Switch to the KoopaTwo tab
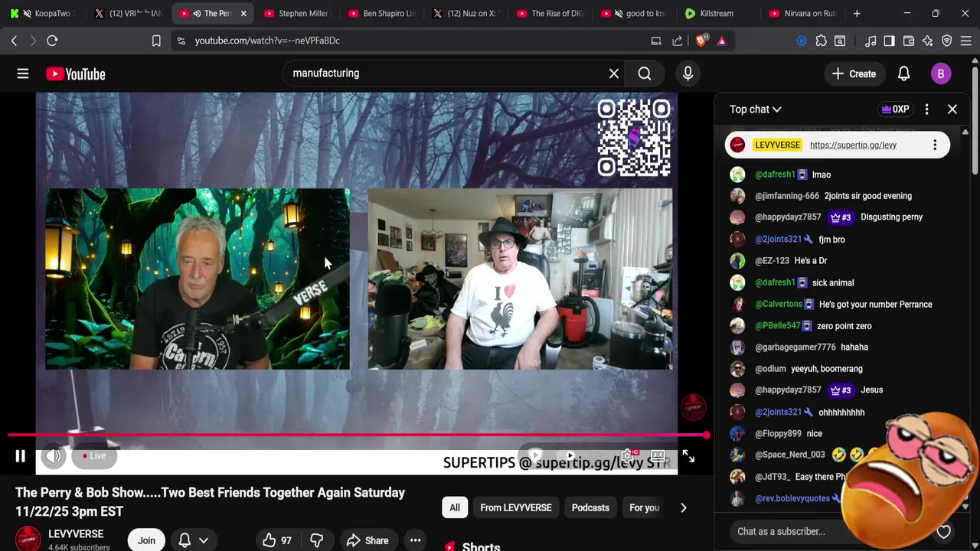The height and width of the screenshot is (551, 980). 44,13
